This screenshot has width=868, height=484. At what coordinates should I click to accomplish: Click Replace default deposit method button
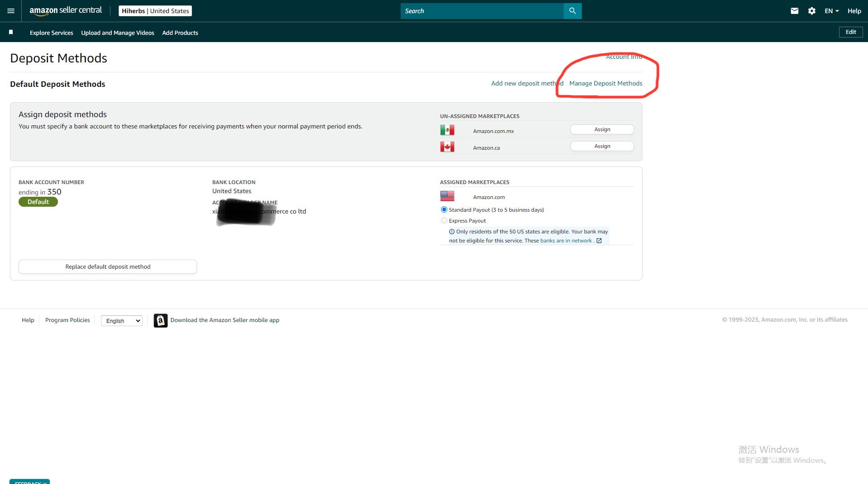(x=108, y=266)
